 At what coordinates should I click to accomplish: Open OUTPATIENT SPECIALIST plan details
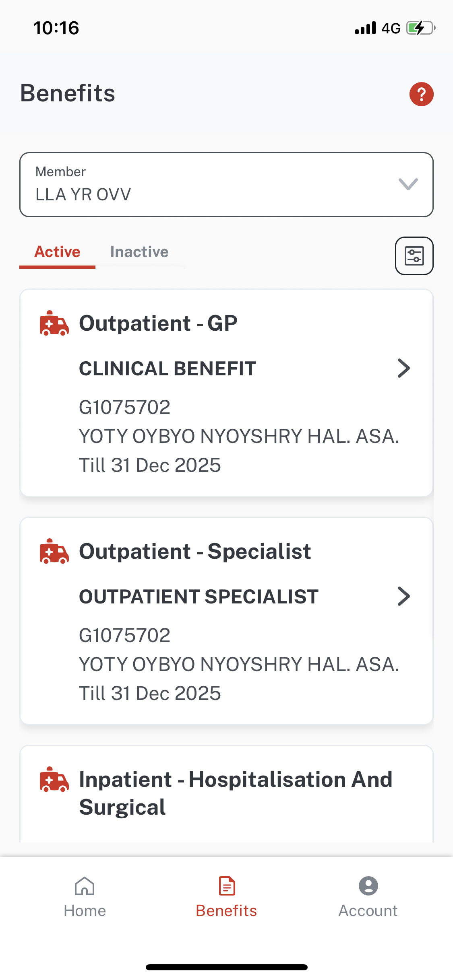(x=199, y=597)
